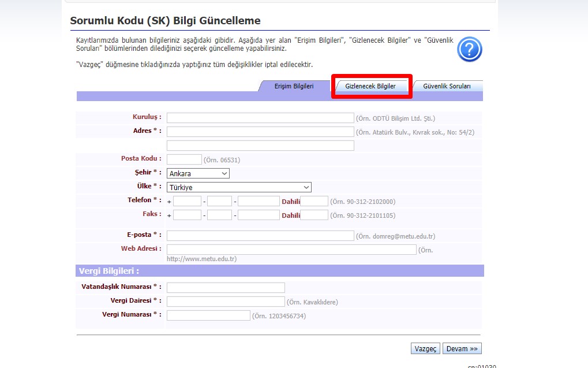Open the Gizlenecek Bilgiler tab
The image size is (588, 368).
(370, 86)
